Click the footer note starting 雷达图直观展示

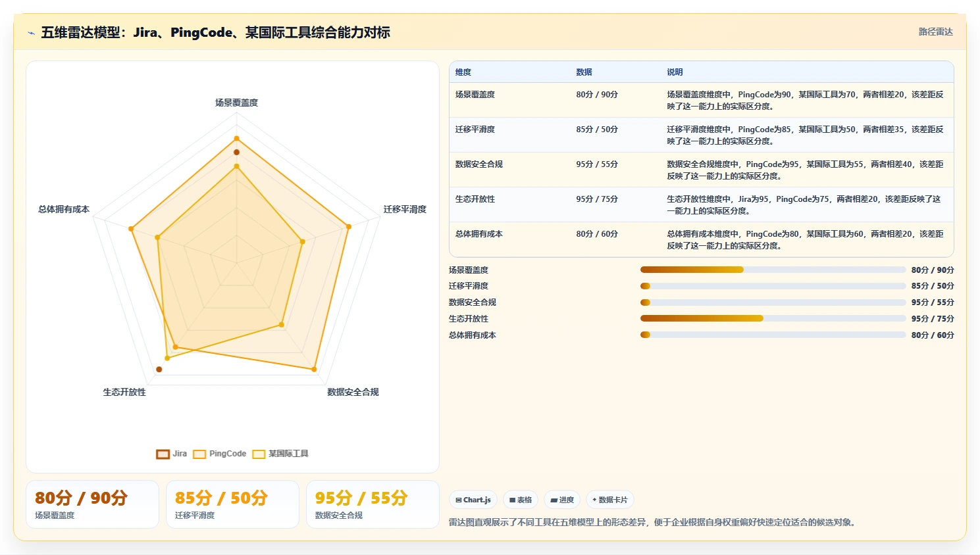(653, 523)
